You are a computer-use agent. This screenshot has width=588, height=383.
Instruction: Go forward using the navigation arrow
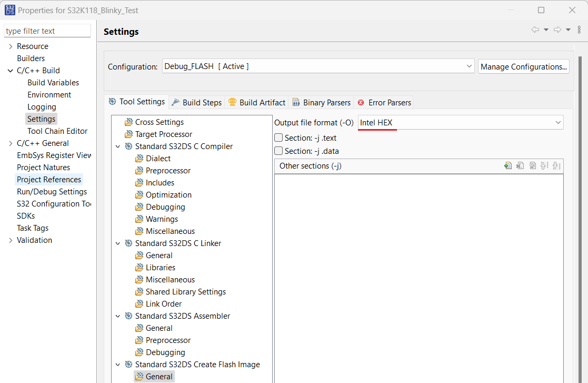click(x=557, y=30)
